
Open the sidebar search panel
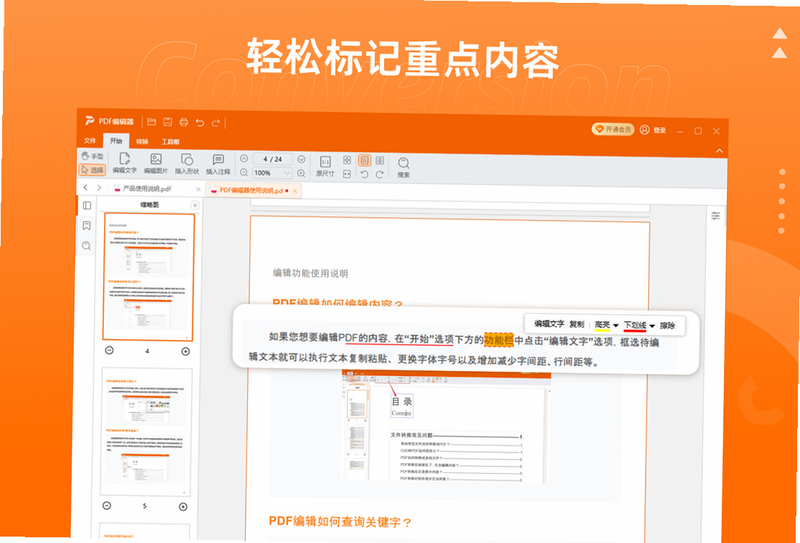click(x=87, y=246)
